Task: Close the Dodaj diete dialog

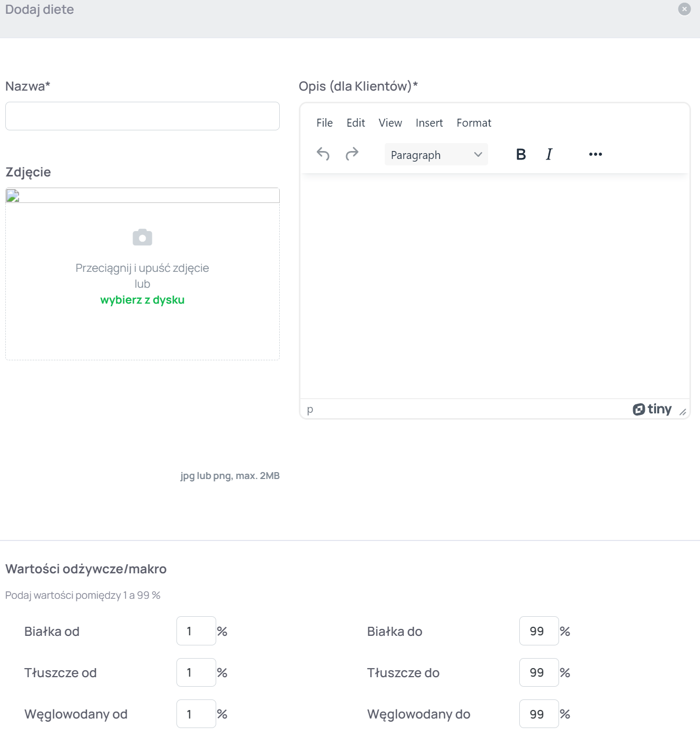Action: click(684, 9)
